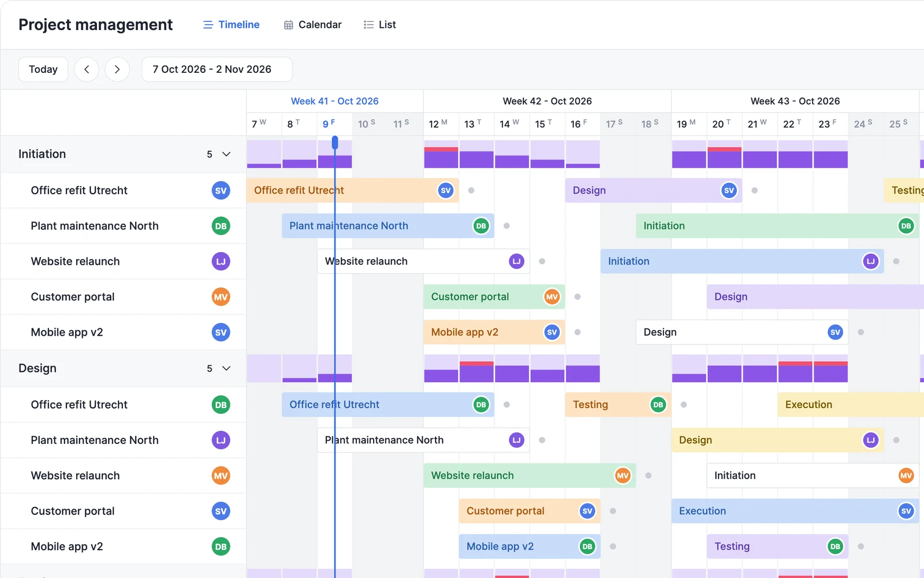
Task: Select the orange Mobile app v2 timeline bar
Action: click(x=494, y=332)
